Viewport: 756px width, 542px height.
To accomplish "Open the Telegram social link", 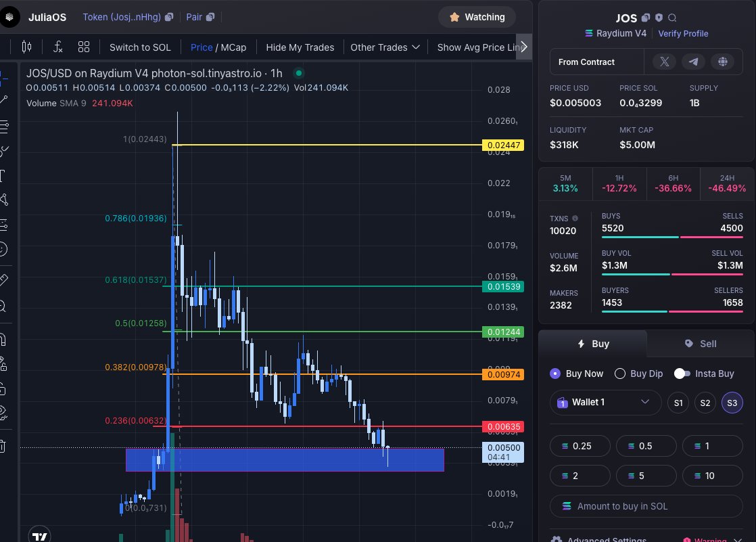I will 693,62.
